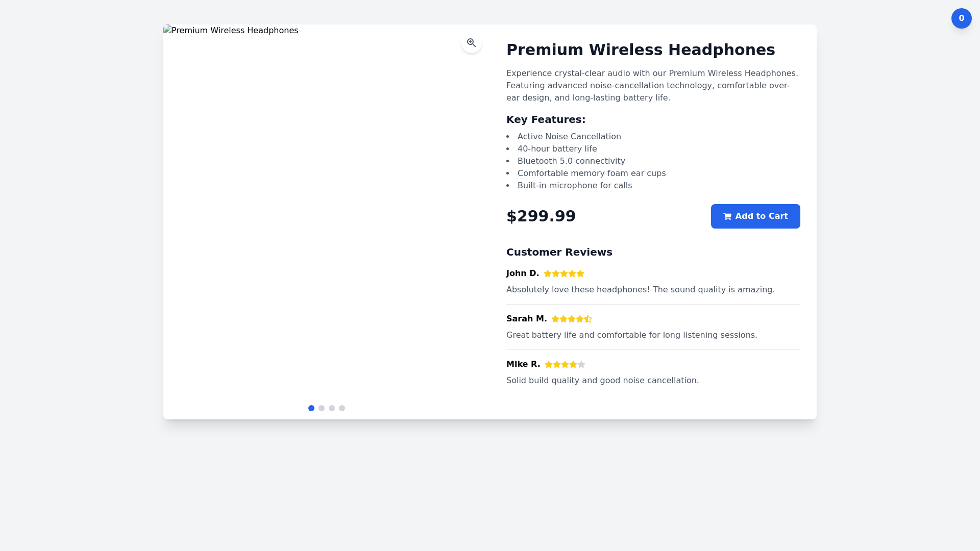Show the fourth carousel image dot
The width and height of the screenshot is (980, 551).
342,408
